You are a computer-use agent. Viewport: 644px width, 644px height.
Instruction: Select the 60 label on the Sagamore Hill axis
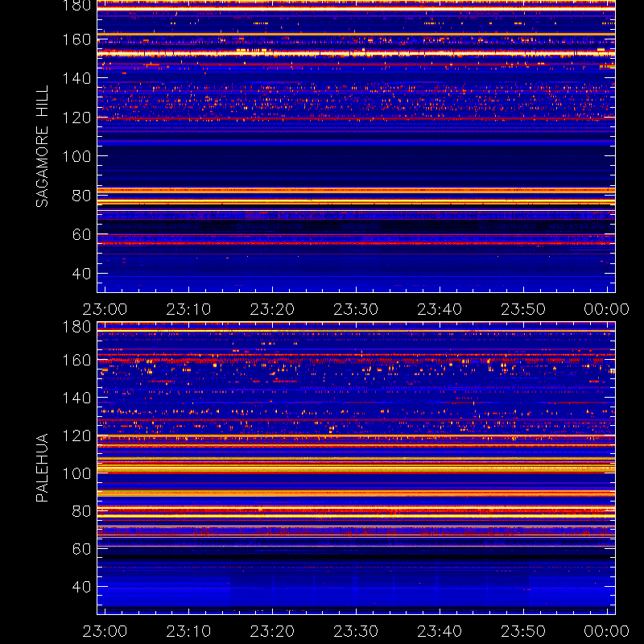pos(81,234)
